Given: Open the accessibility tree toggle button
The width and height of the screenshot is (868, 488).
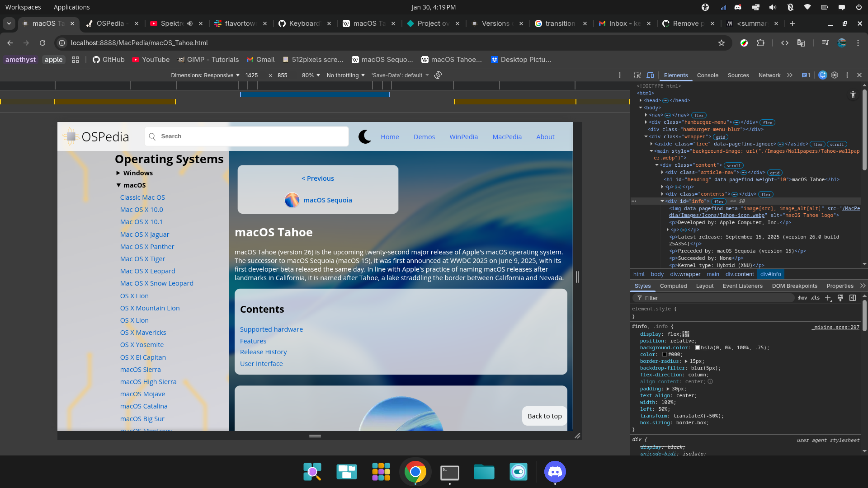Looking at the screenshot, I should [853, 94].
